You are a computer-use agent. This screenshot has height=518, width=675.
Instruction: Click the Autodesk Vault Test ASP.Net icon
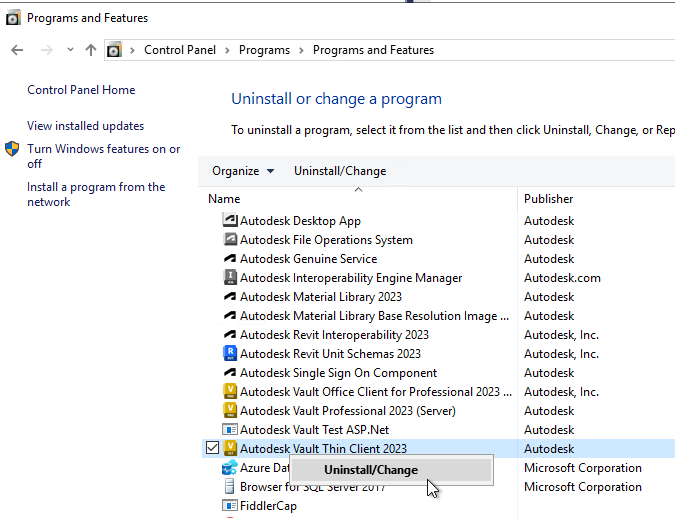pos(230,430)
